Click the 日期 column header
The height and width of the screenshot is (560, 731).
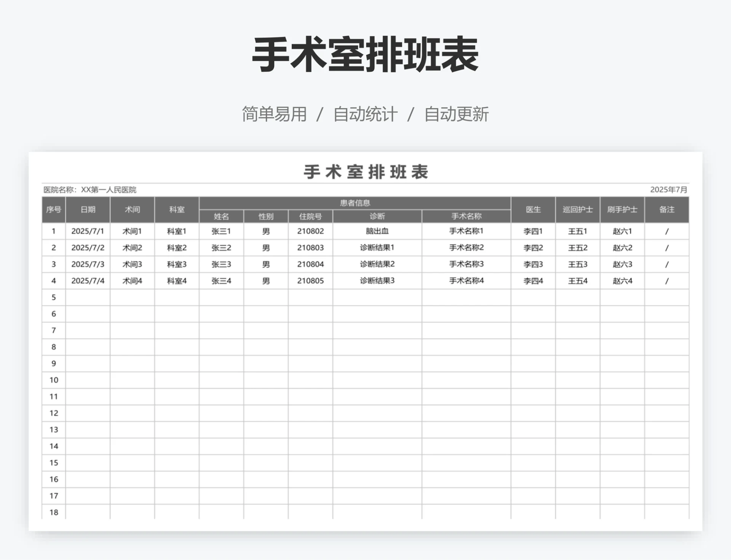click(x=88, y=209)
